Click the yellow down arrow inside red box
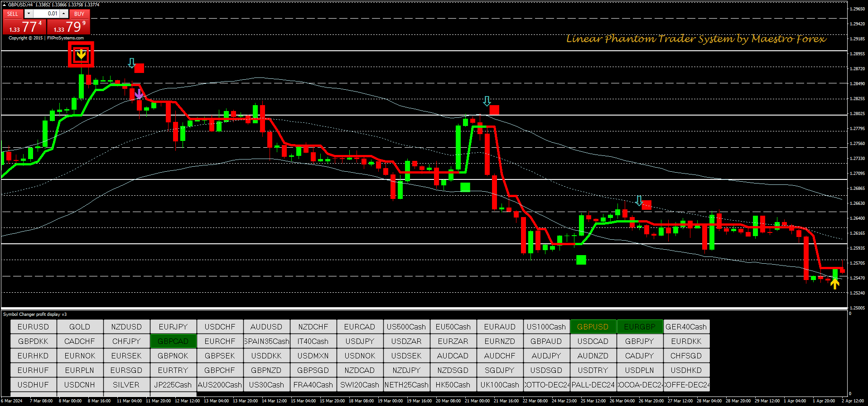 (x=81, y=55)
